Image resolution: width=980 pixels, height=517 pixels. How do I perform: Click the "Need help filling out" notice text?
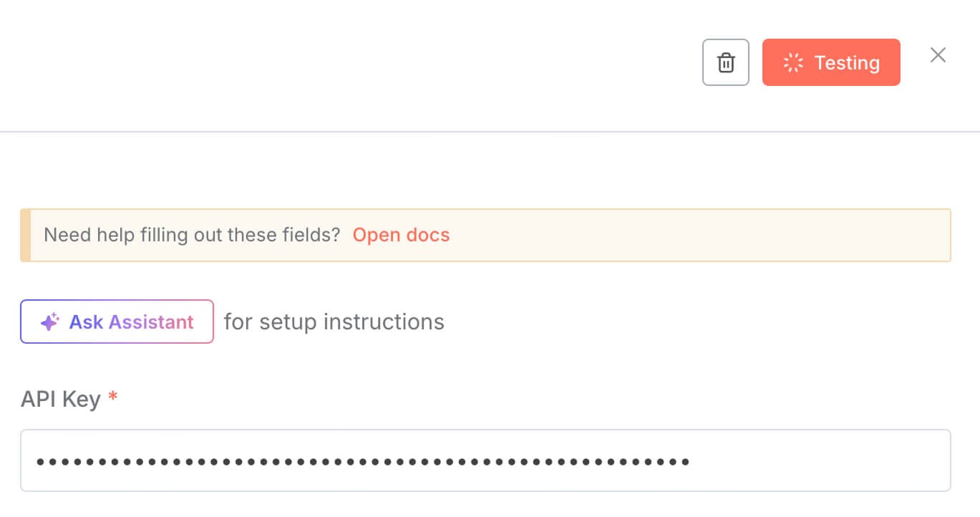click(x=192, y=235)
